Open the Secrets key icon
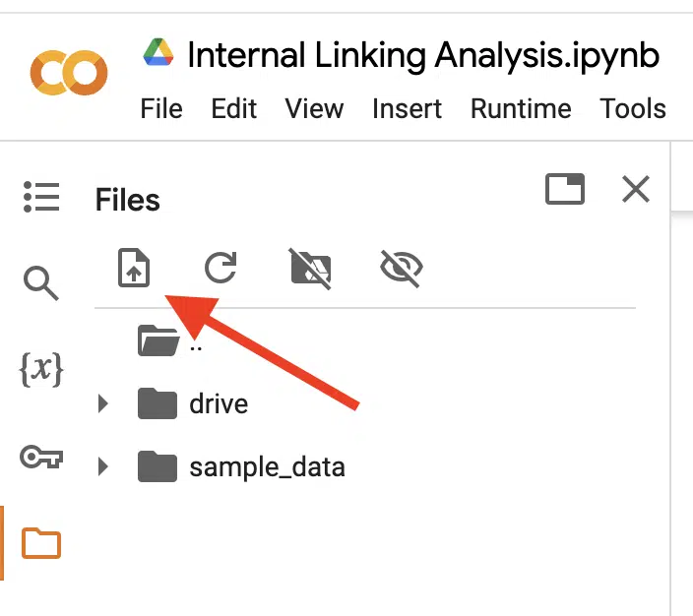The height and width of the screenshot is (616, 693). (41, 457)
